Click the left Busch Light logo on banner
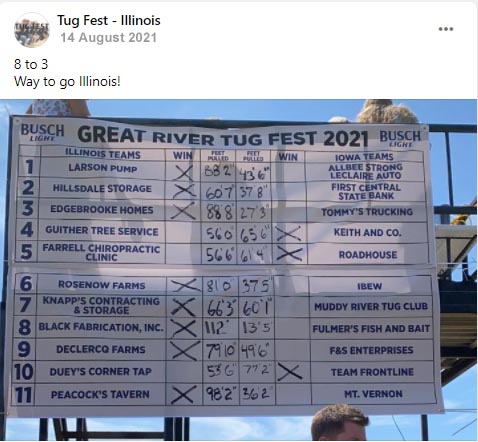Viewport: 478px width, 442px height. coord(42,132)
